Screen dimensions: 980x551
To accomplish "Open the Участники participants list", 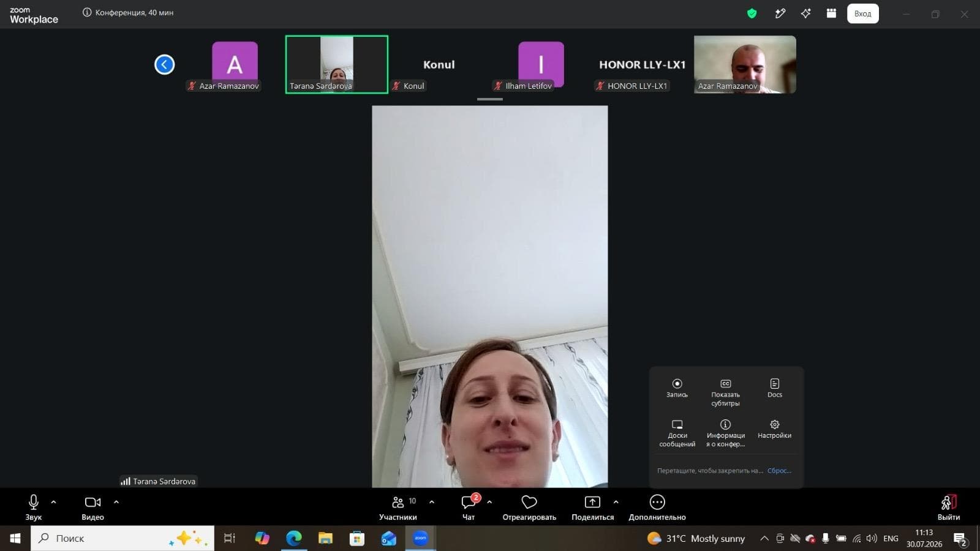I will point(398,508).
